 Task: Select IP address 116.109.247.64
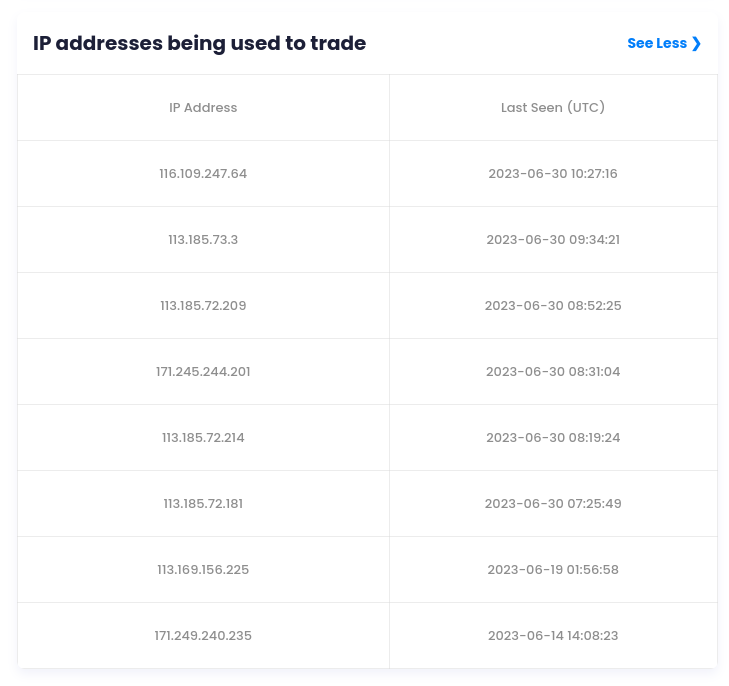click(203, 174)
